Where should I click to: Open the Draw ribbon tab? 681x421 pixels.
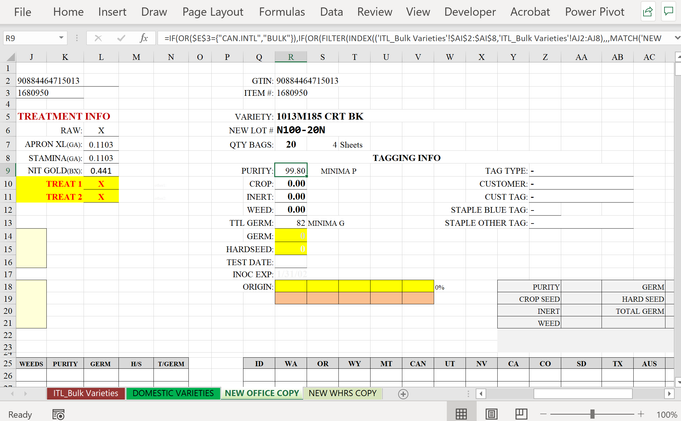(x=154, y=12)
